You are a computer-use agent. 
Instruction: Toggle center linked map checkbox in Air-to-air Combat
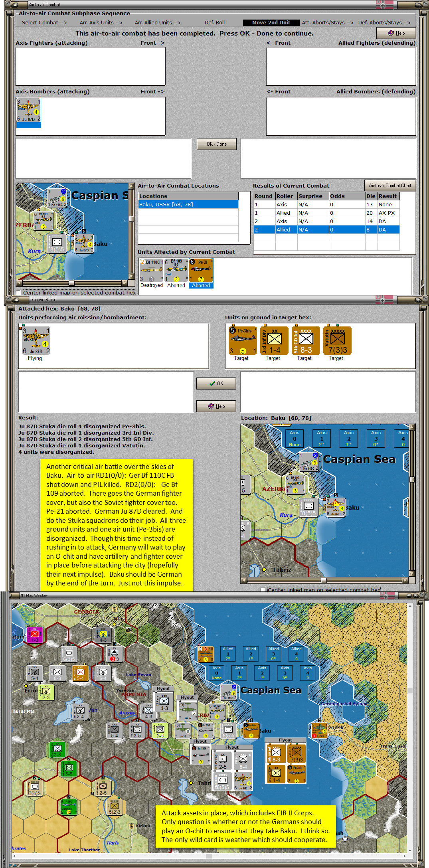(18, 293)
